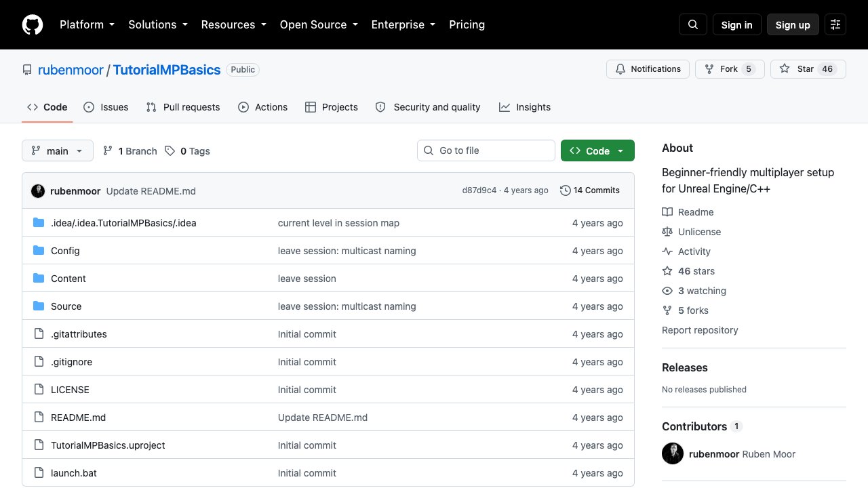This screenshot has height=488, width=868.
Task: Open commit message 'current level in session map'
Action: tap(338, 223)
